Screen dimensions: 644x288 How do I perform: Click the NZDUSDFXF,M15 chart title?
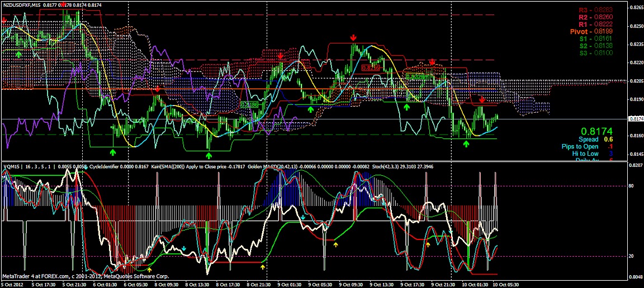click(x=22, y=4)
